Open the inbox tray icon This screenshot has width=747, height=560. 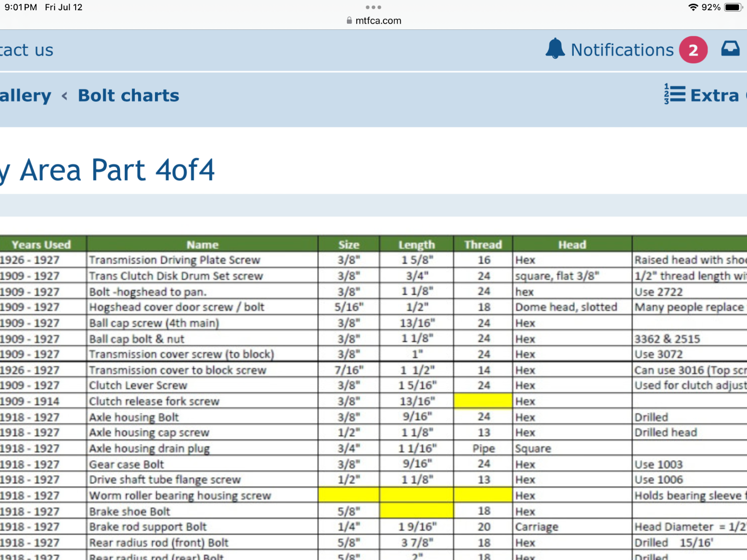coord(730,49)
